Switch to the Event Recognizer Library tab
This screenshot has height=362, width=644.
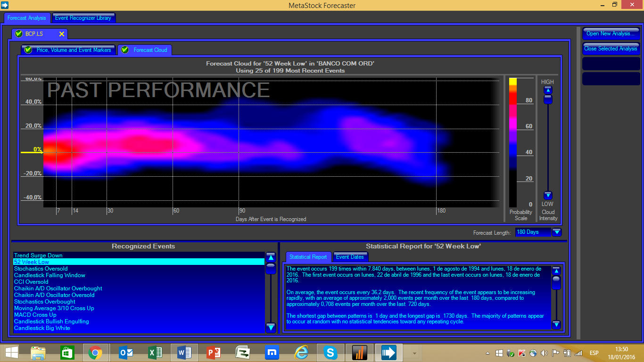(x=83, y=18)
